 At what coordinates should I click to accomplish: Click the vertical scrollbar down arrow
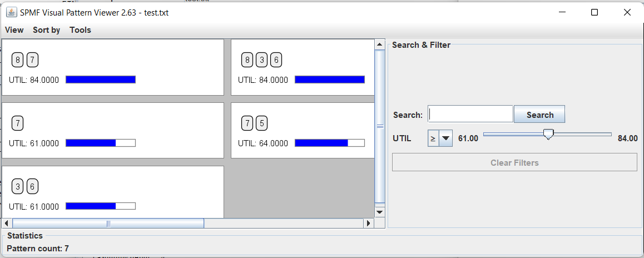380,212
